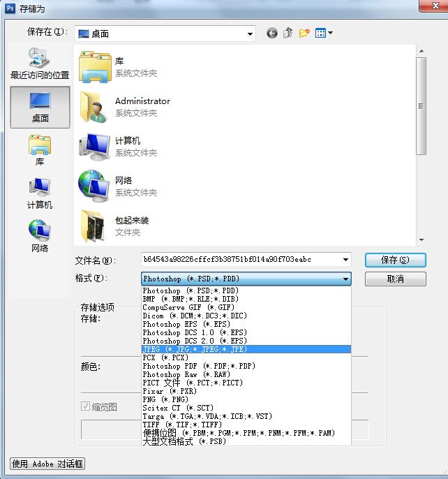Choose Dicom (*.DCM) format
Screen dimensions: 448x479
pos(246,316)
